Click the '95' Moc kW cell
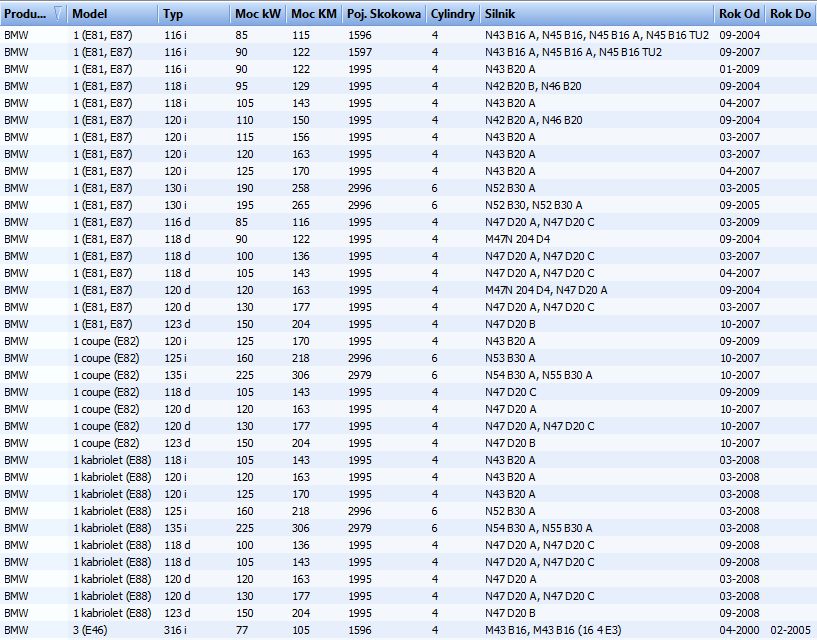This screenshot has width=817, height=640. click(x=241, y=86)
